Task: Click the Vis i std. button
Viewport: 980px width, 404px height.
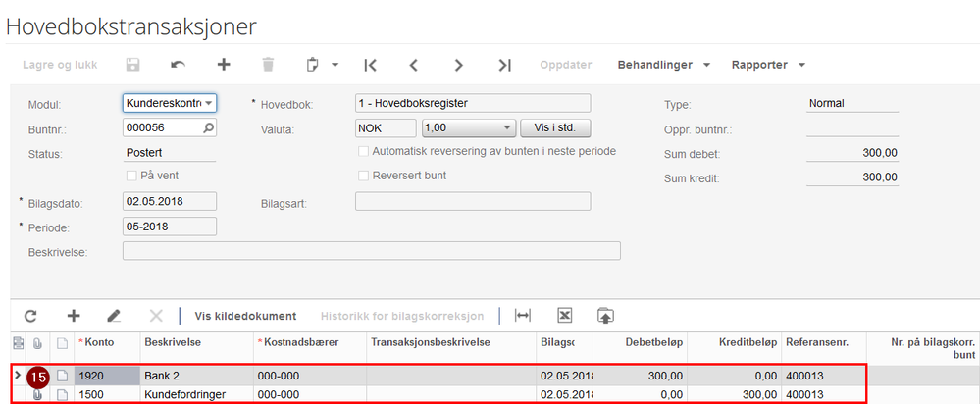Action: 555,127
